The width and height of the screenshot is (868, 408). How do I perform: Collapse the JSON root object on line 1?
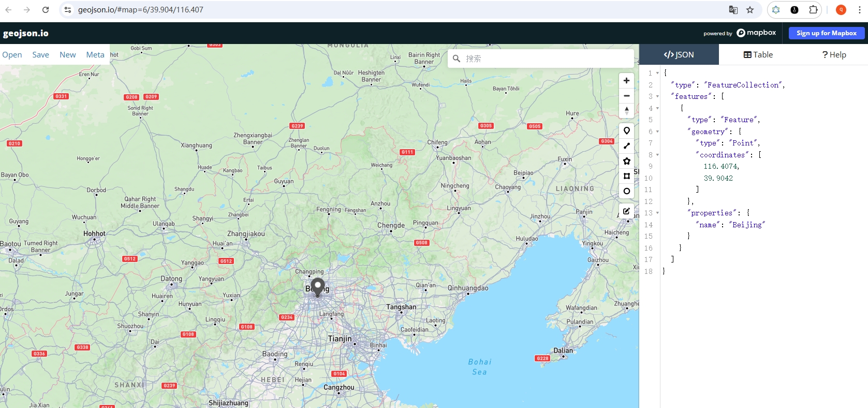[x=657, y=73]
